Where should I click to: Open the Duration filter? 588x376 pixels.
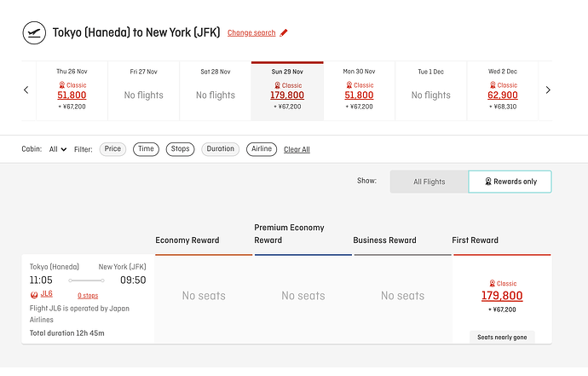(x=220, y=149)
